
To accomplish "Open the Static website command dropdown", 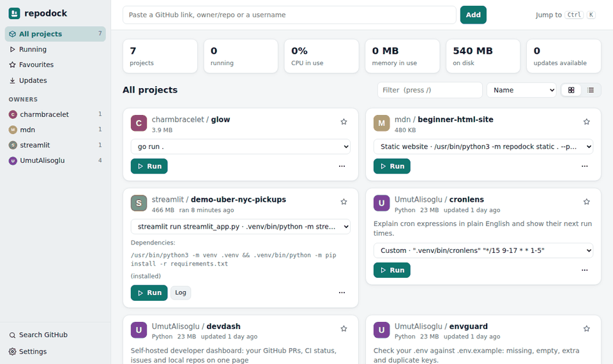I will tap(483, 147).
